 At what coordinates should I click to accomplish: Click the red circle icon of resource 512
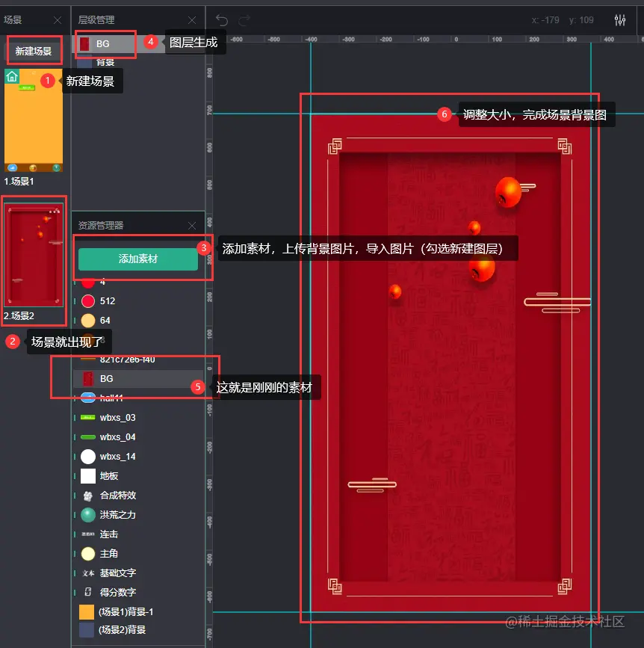(88, 301)
